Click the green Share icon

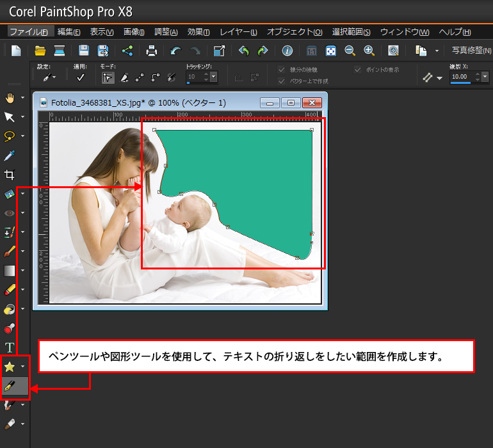[x=127, y=51]
